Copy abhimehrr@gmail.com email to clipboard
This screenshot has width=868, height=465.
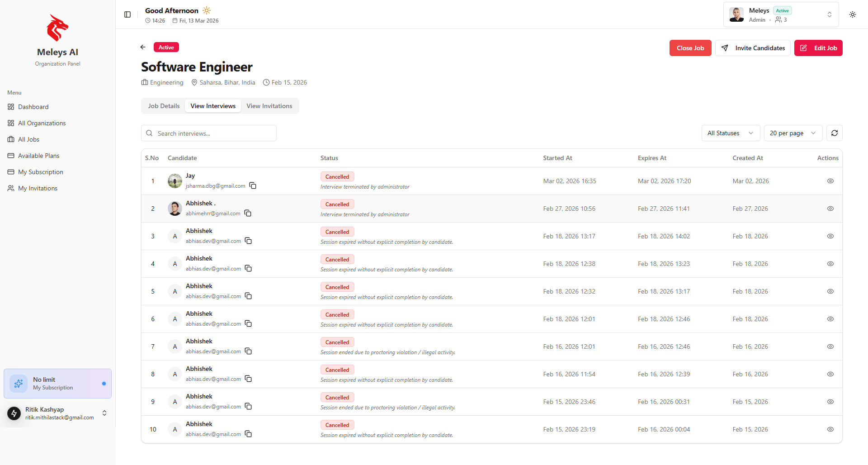point(248,214)
